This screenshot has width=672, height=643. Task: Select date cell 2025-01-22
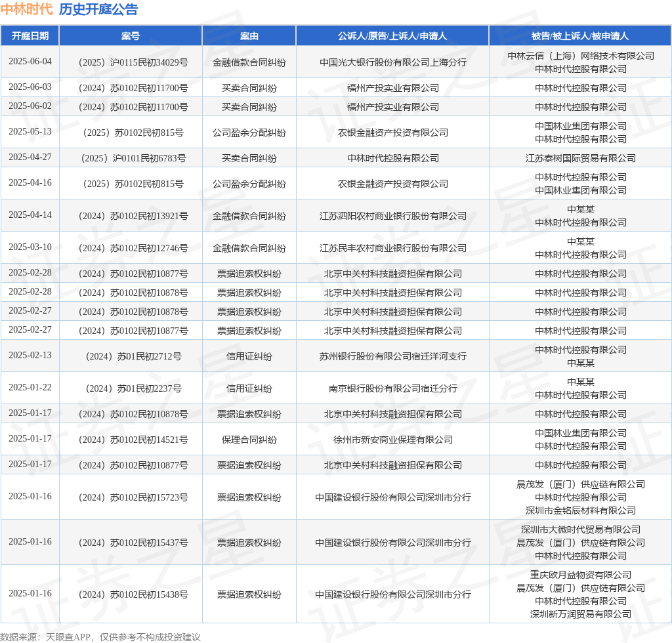click(30, 388)
